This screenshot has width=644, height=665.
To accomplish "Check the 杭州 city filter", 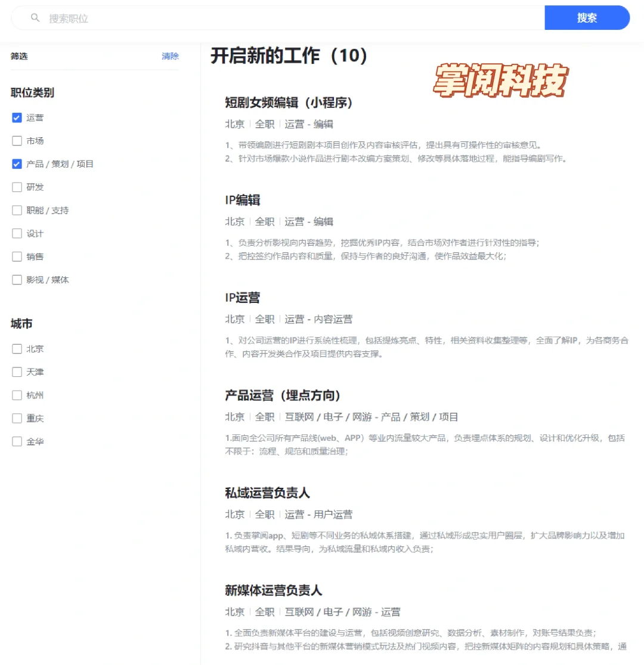I will 17,395.
